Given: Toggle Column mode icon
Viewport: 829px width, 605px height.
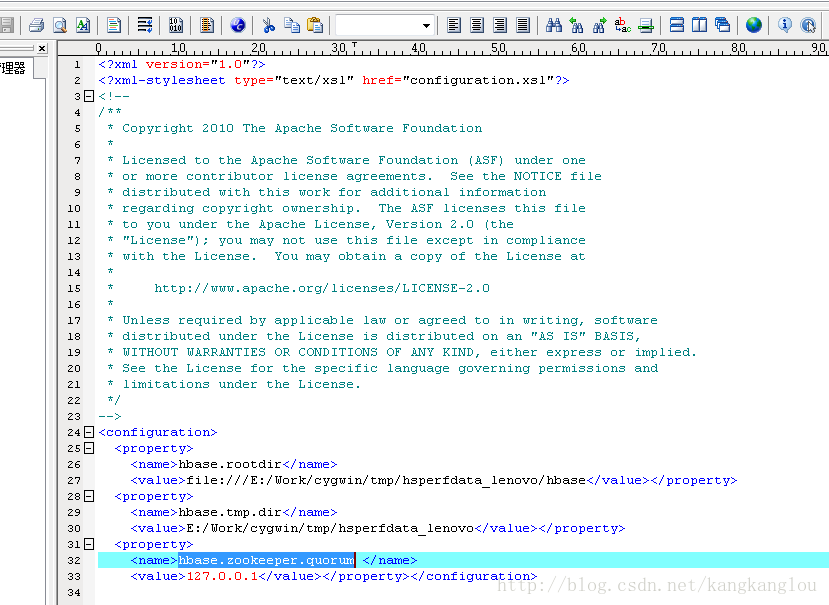Looking at the screenshot, I should click(x=207, y=25).
